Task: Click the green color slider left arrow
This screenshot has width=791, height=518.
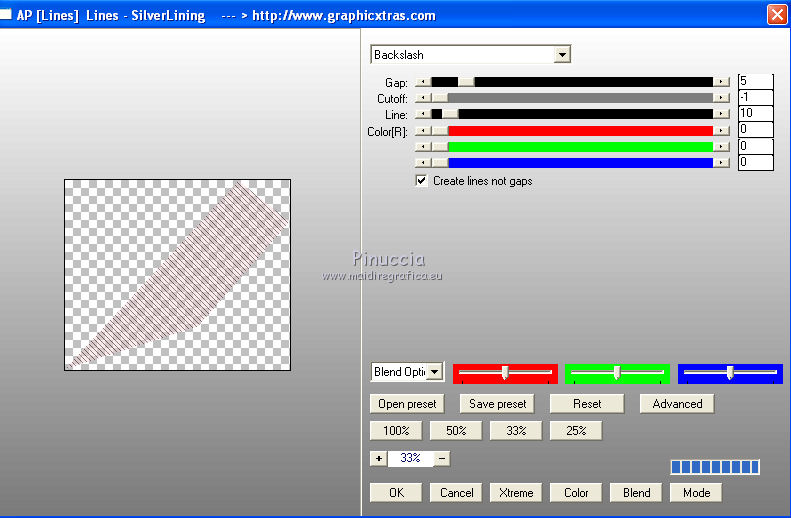Action: [423, 147]
